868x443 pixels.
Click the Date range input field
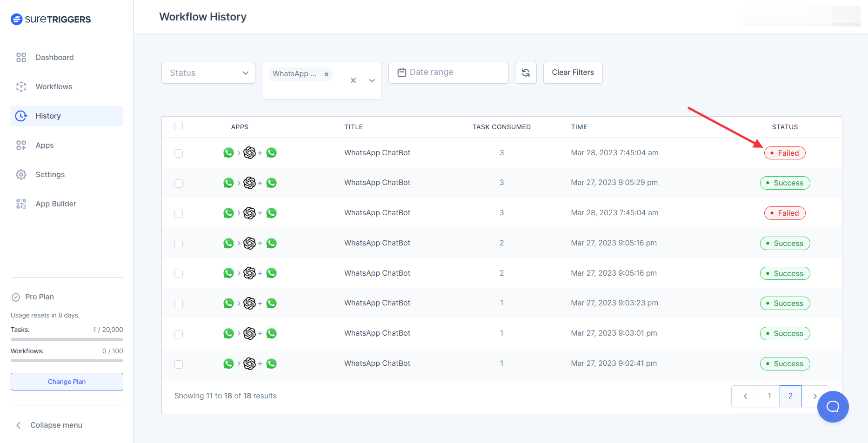coord(454,73)
